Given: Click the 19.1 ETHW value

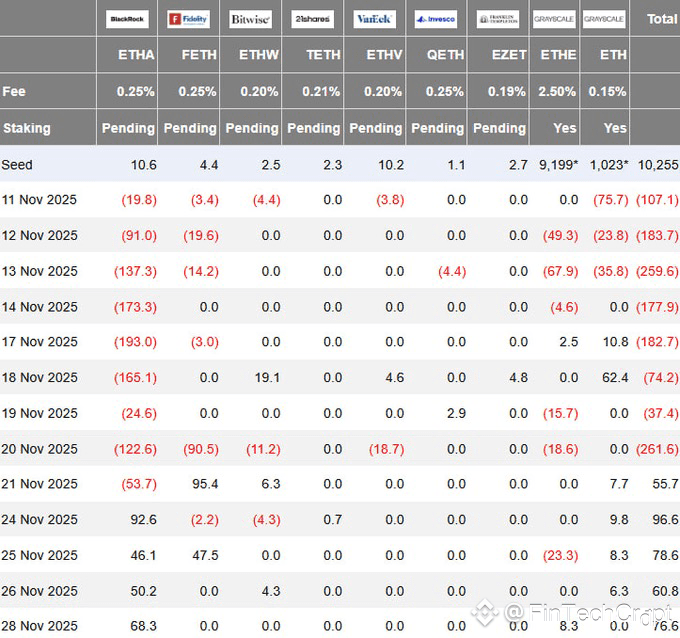Looking at the screenshot, I should (267, 378).
